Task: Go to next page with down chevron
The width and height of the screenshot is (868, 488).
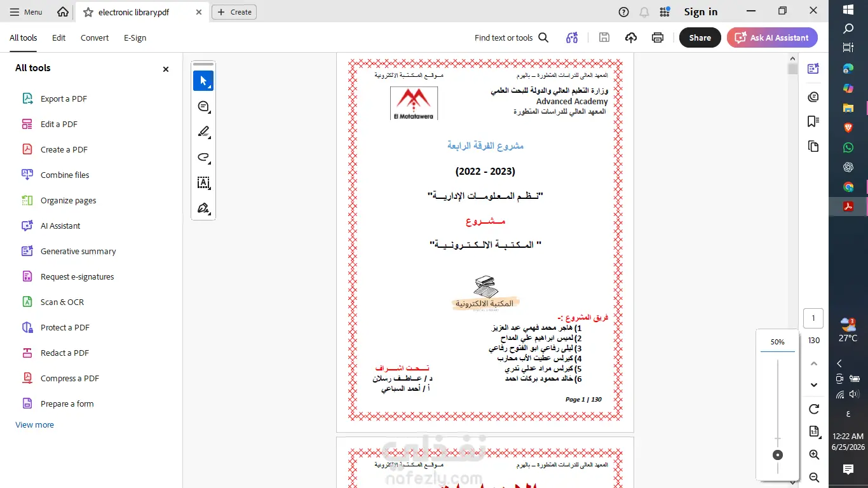Action: 814,385
